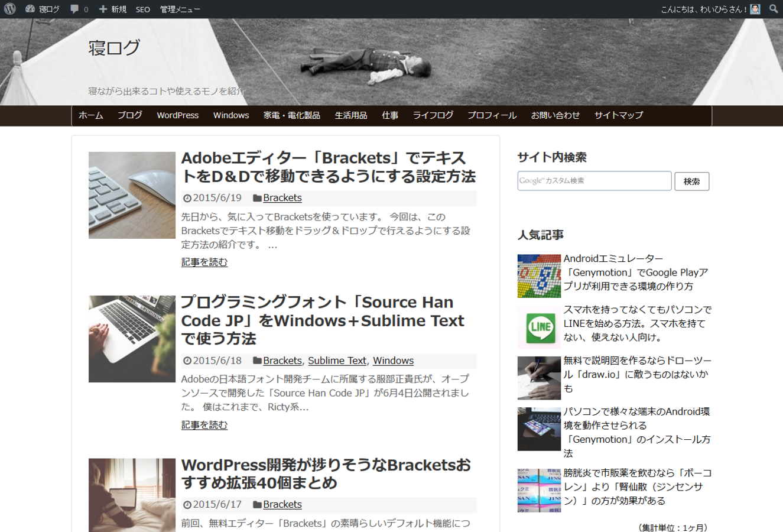Click 記事を読む for the Brackets D&D article
783x532 pixels.
[204, 262]
